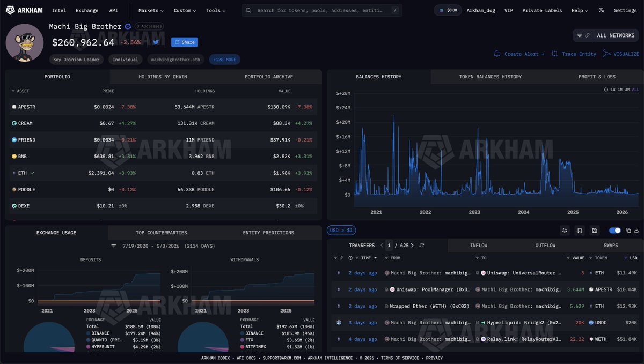Sort portfolio by the ASSET column
The image size is (644, 364).
[x=20, y=91]
